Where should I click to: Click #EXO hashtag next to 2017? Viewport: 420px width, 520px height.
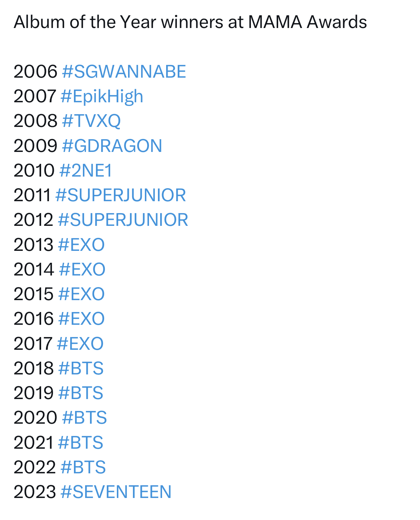click(x=80, y=343)
